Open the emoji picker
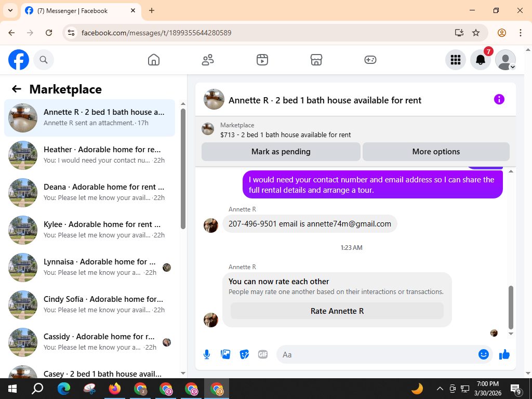 (x=484, y=354)
